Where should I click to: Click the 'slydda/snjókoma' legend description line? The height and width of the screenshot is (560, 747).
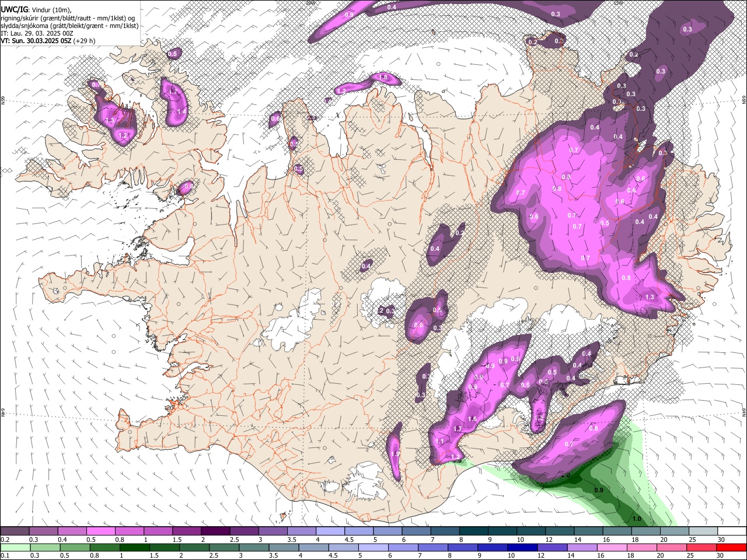click(x=69, y=26)
